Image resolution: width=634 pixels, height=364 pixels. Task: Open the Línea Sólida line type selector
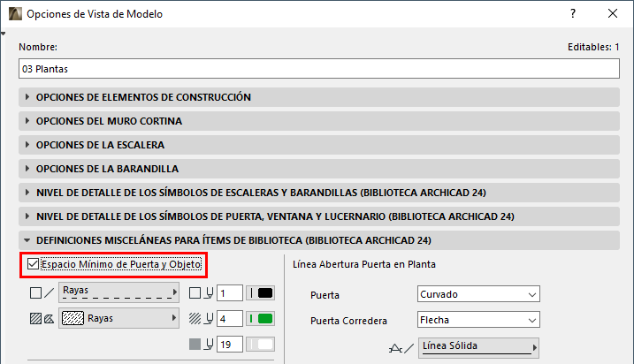point(478,347)
